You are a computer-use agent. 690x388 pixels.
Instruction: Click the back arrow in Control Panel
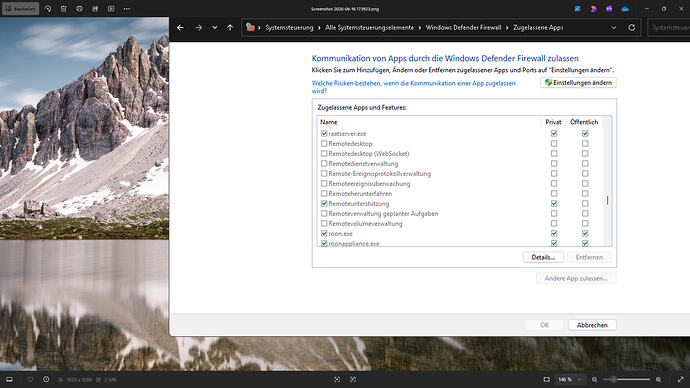180,28
